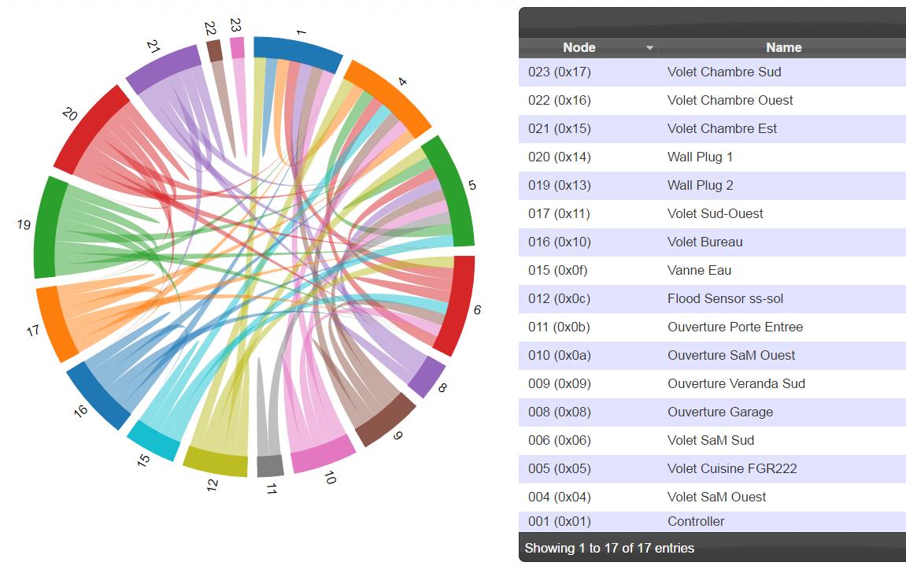Click node cell 004 (0x04)
906x588 pixels.
(560, 496)
